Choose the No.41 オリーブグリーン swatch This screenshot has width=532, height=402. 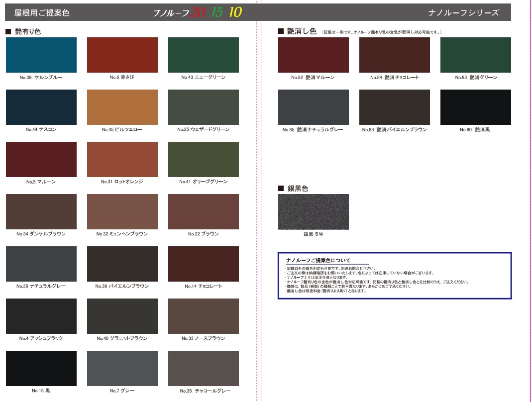click(204, 160)
